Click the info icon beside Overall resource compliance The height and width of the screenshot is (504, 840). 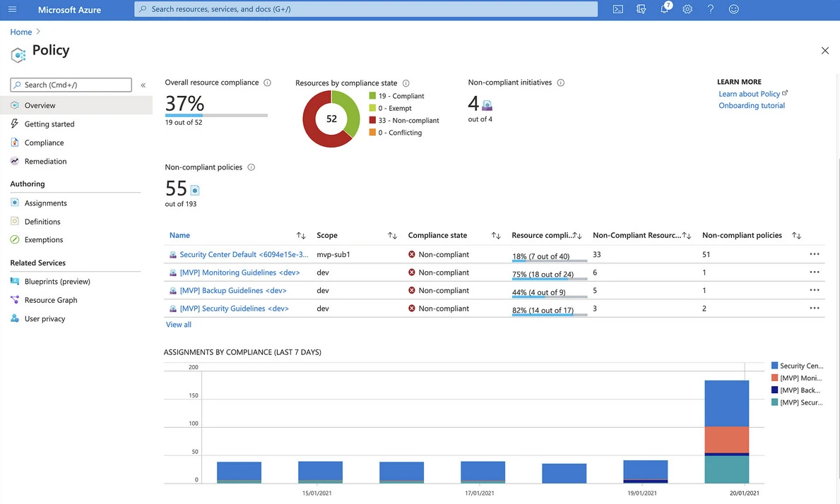pyautogui.click(x=267, y=83)
